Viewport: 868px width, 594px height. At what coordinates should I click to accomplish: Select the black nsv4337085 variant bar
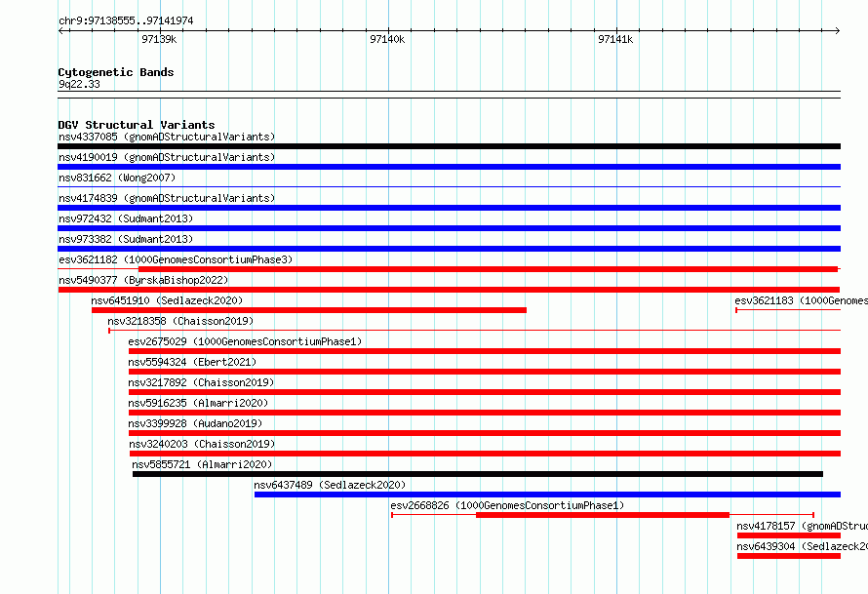pos(449,146)
